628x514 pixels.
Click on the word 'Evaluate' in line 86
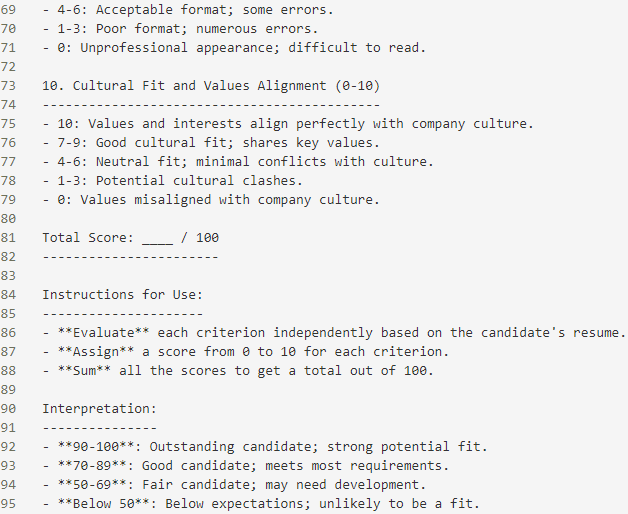(x=103, y=333)
